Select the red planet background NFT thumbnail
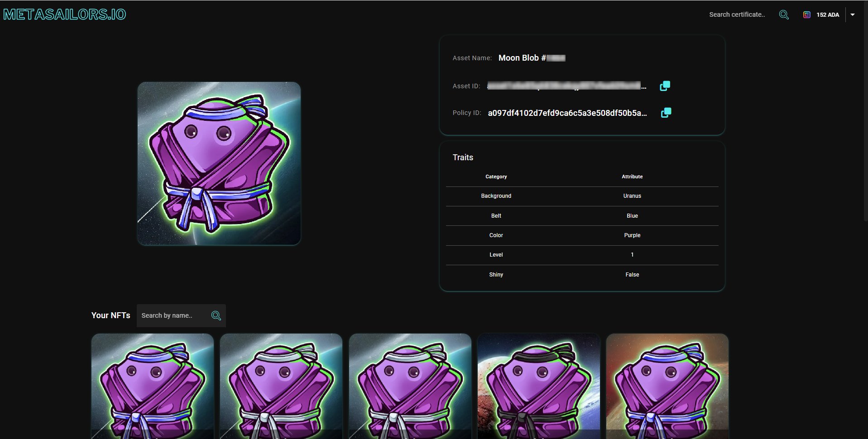 [x=667, y=386]
